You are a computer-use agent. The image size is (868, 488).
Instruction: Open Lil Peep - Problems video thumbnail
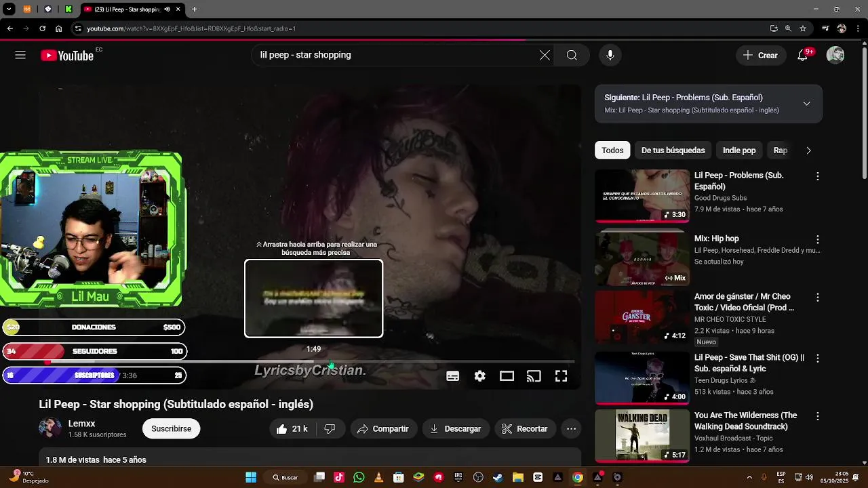point(642,196)
